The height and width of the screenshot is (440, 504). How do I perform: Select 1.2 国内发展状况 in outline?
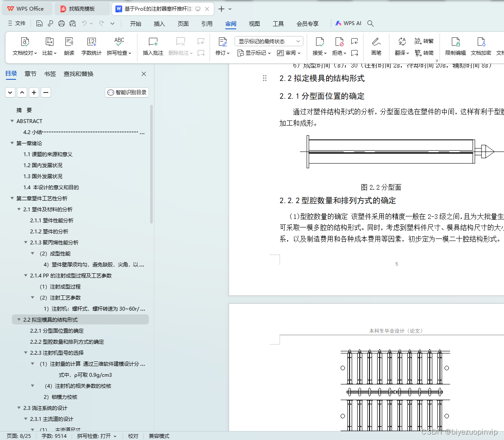[43, 165]
